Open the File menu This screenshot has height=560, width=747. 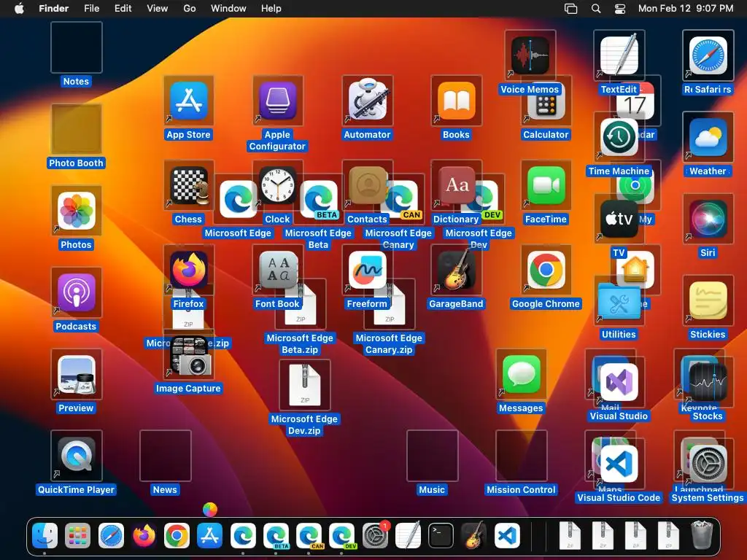(x=91, y=8)
